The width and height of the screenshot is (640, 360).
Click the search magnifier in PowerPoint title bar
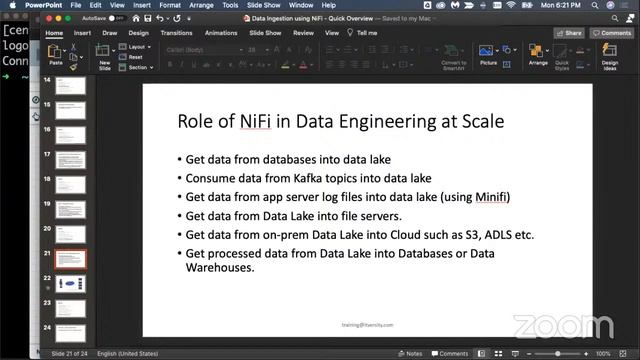pos(615,18)
